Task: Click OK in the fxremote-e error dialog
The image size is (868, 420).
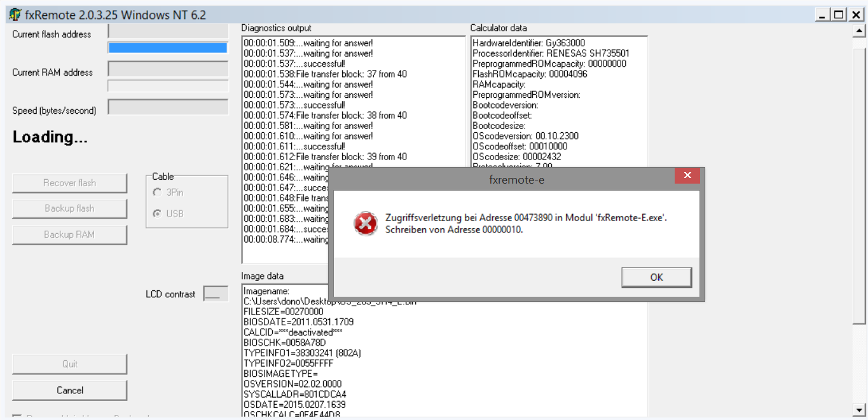Action: tap(656, 277)
